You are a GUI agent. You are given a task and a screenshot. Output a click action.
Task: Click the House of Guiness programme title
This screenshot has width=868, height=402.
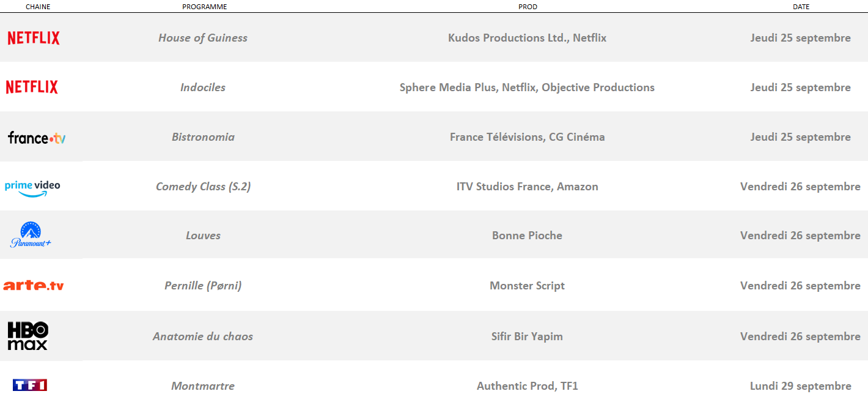click(x=203, y=38)
